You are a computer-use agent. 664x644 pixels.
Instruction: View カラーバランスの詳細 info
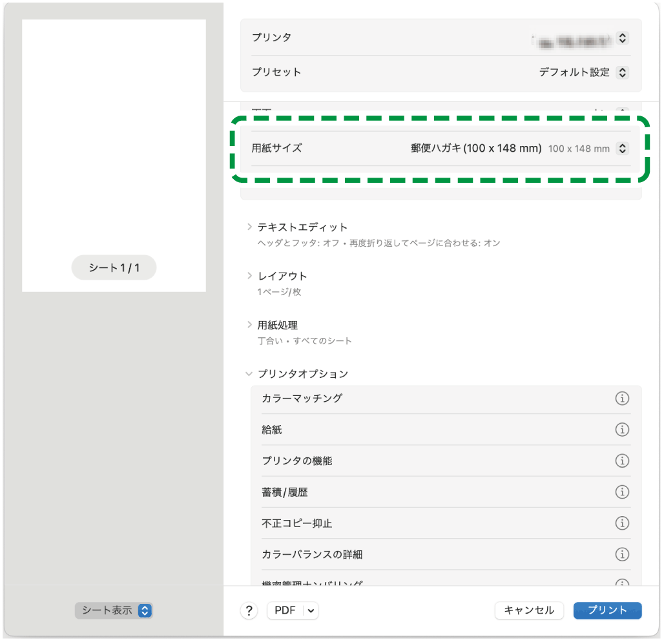(x=622, y=554)
